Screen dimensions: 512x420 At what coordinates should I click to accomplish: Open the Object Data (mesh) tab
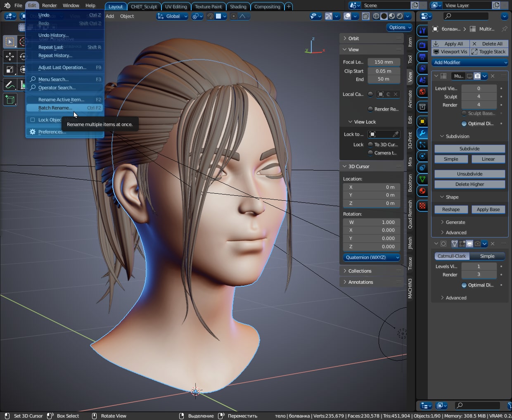pyautogui.click(x=422, y=179)
